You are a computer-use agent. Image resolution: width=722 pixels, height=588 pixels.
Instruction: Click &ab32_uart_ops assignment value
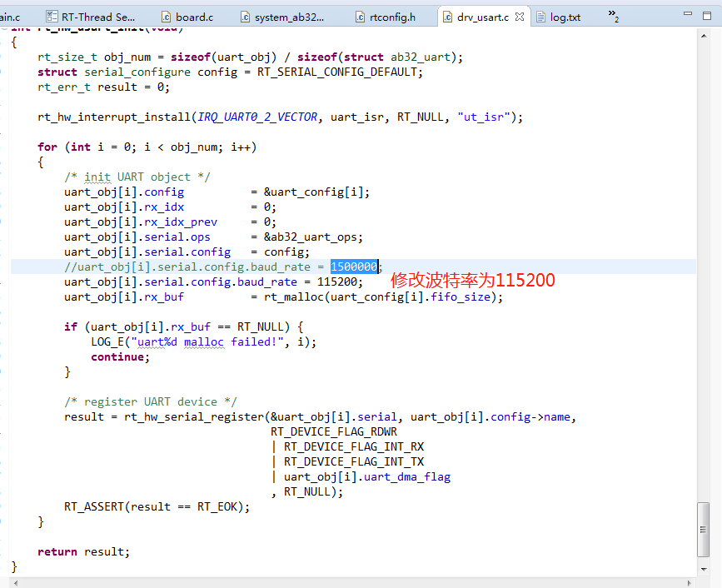(310, 237)
